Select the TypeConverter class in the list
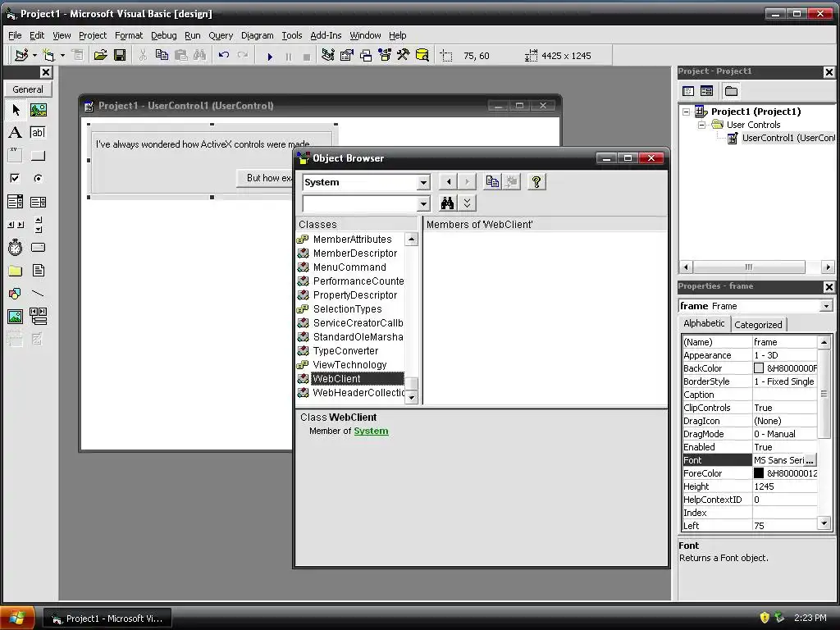This screenshot has width=840, height=630. click(345, 351)
